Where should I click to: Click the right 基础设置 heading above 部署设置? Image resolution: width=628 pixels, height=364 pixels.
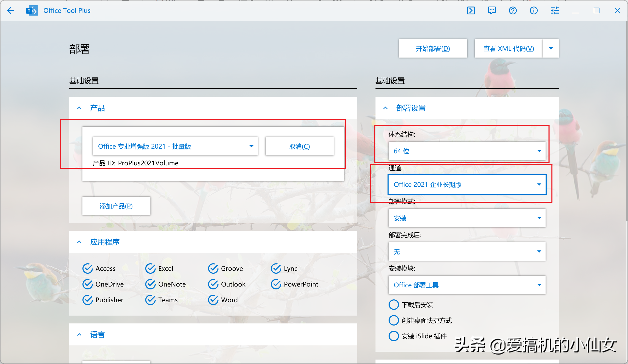(390, 81)
